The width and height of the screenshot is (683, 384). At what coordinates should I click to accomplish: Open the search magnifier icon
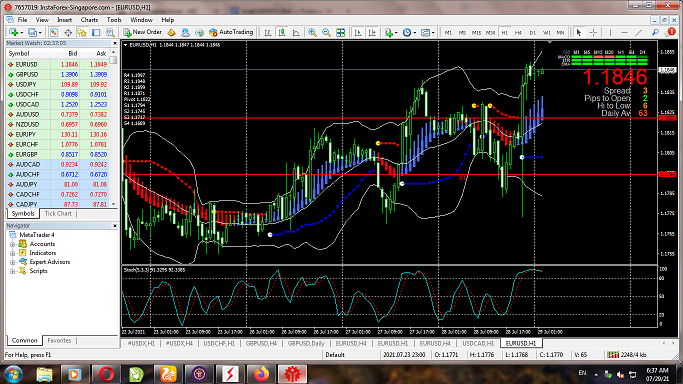[x=655, y=32]
